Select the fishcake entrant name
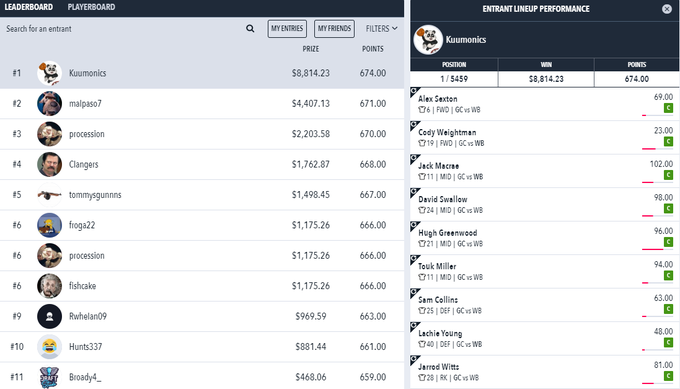The image size is (680, 389). point(82,286)
